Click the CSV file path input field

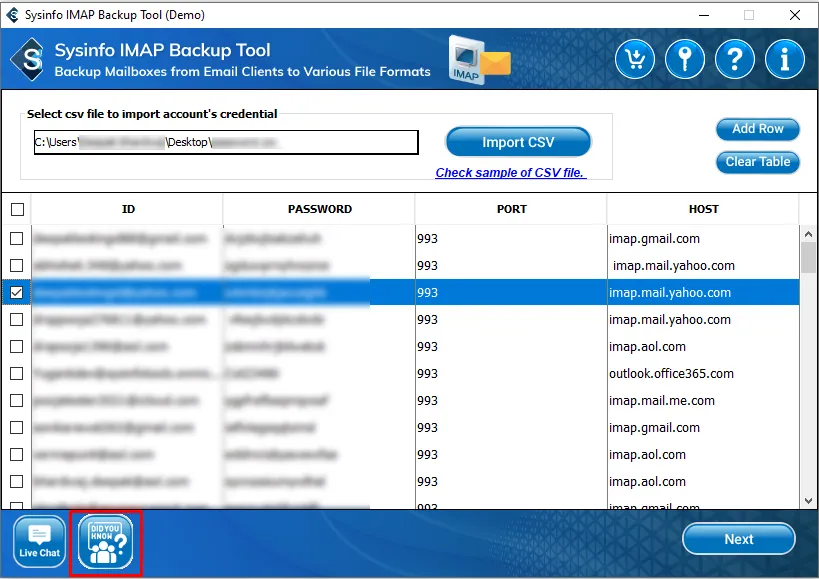[x=226, y=143]
